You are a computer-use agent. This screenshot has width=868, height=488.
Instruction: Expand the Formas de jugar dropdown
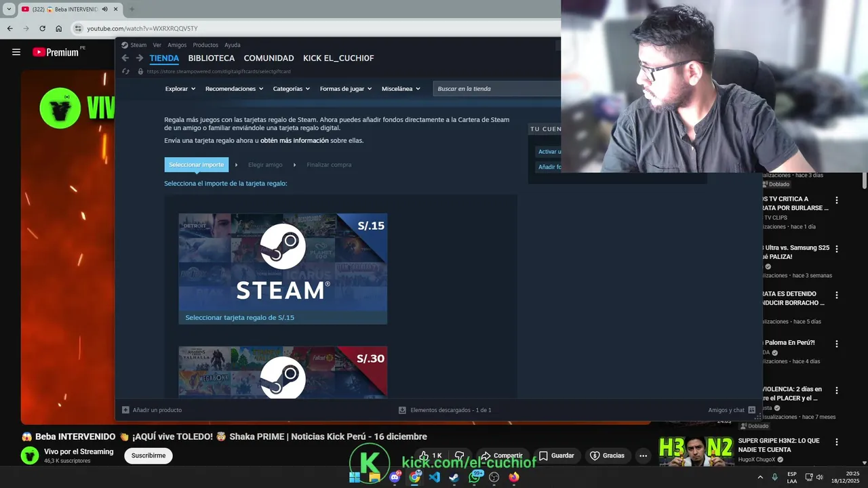(346, 89)
